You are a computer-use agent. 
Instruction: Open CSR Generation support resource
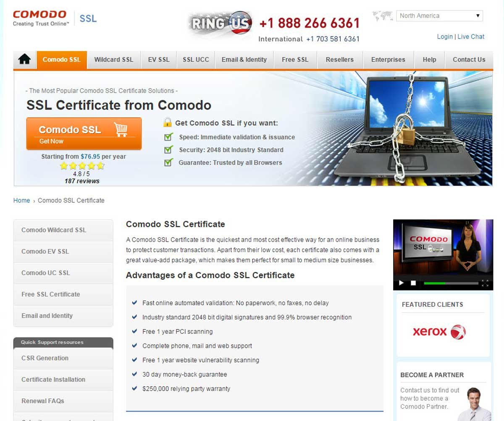pos(63,358)
